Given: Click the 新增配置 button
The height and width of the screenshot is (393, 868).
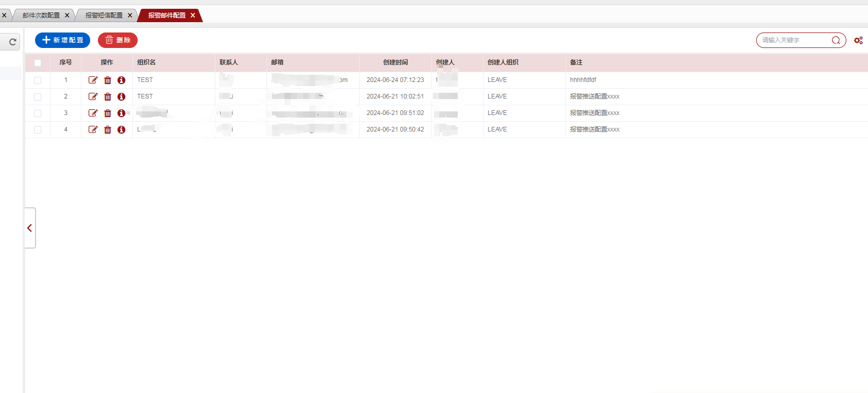Looking at the screenshot, I should coord(62,40).
